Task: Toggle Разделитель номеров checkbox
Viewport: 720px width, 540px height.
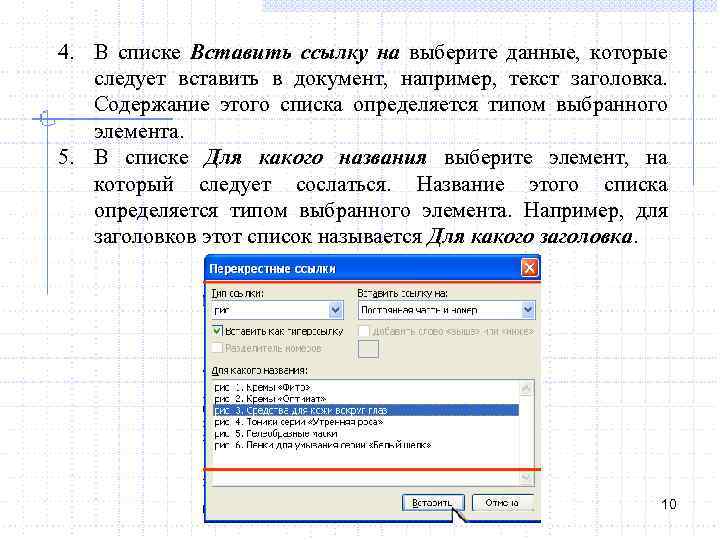Action: [x=217, y=348]
